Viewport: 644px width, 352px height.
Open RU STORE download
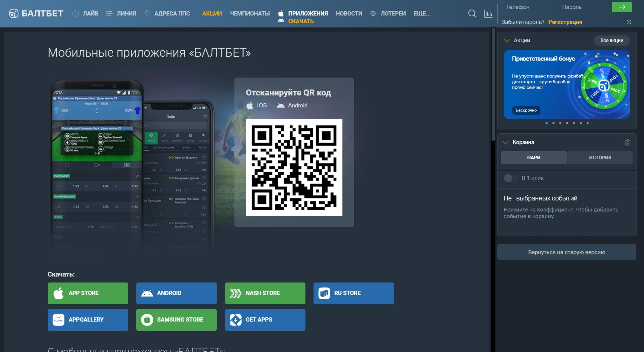354,293
